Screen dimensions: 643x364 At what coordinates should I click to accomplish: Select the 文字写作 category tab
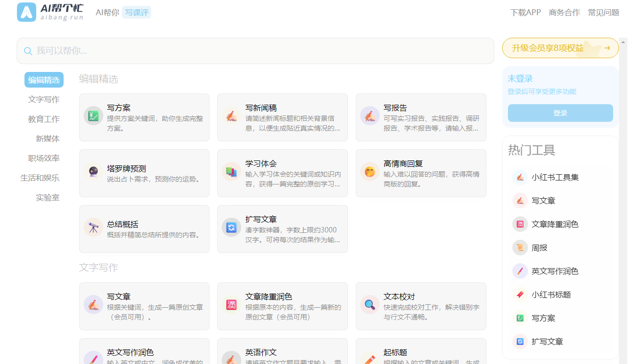pos(44,99)
